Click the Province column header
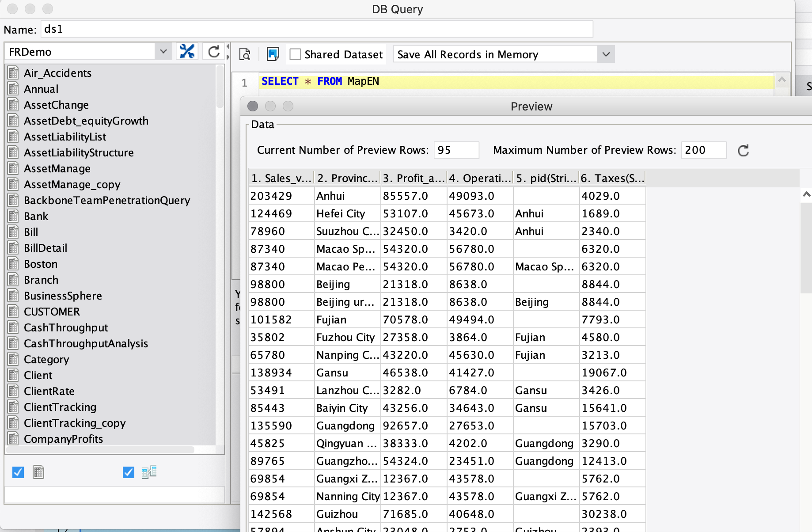 tap(347, 178)
